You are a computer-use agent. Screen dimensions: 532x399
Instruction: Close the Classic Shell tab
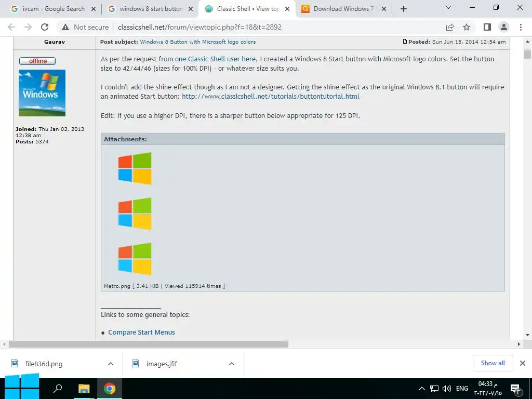coord(287,9)
